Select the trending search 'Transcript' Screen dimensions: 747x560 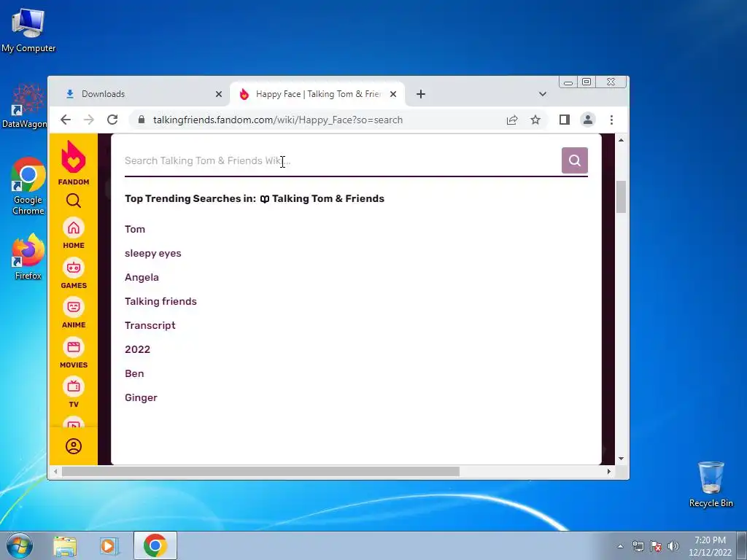150,325
